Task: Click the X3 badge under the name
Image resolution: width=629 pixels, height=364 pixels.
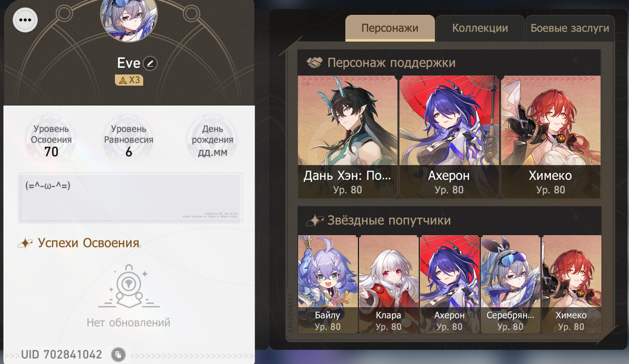Action: click(x=129, y=80)
